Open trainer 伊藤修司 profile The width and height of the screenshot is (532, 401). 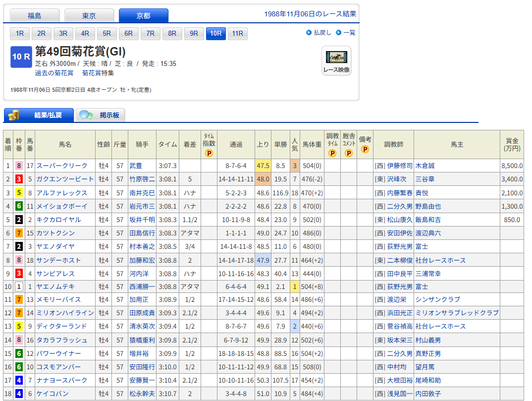(399, 166)
